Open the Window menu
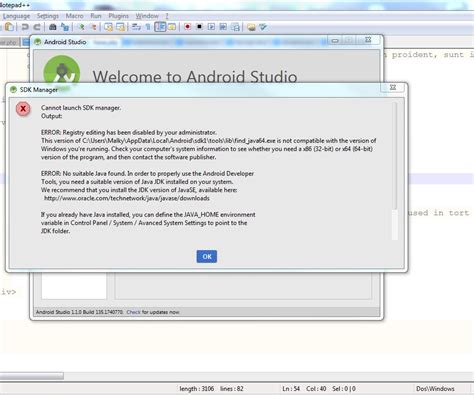474x395 pixels. point(147,16)
